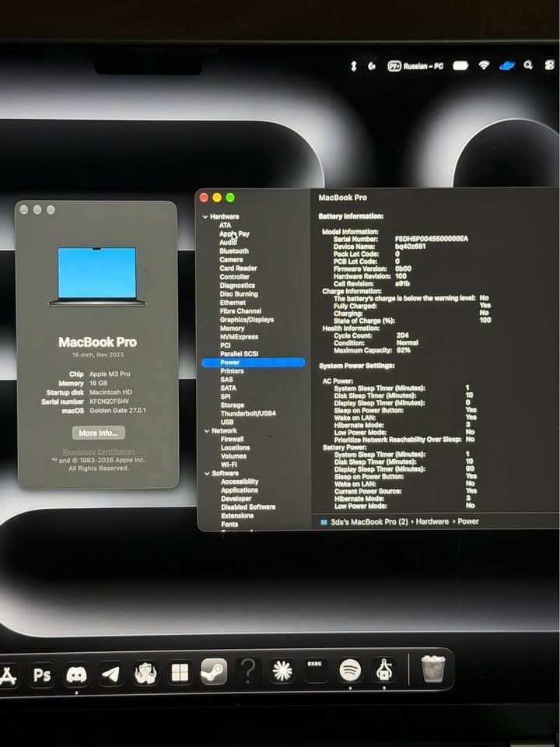The height and width of the screenshot is (747, 560).
Task: Open the Trash in the Dock
Action: click(x=433, y=668)
